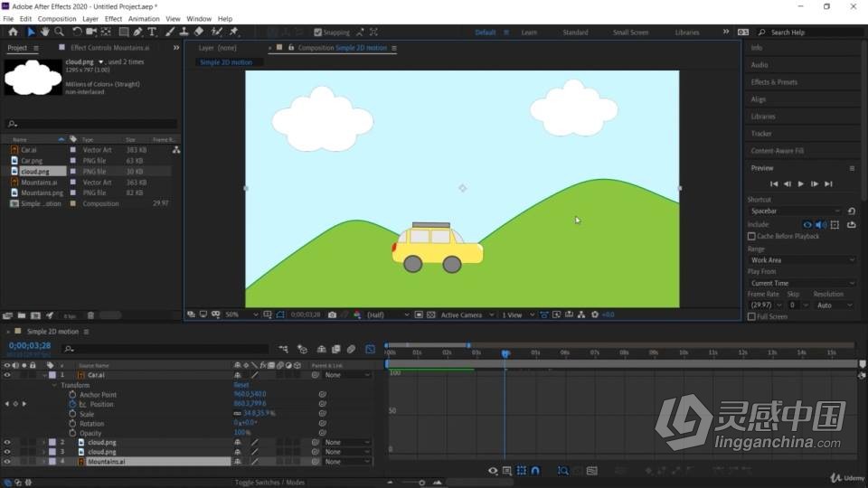Open the Composition Mini-Flowchart icon
The image size is (868, 488).
tap(283, 349)
